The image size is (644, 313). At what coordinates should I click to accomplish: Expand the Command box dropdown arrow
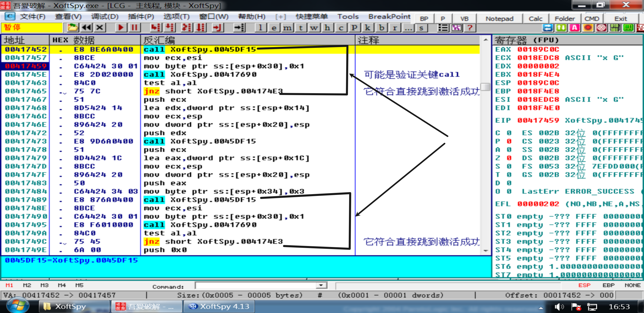[x=321, y=285]
